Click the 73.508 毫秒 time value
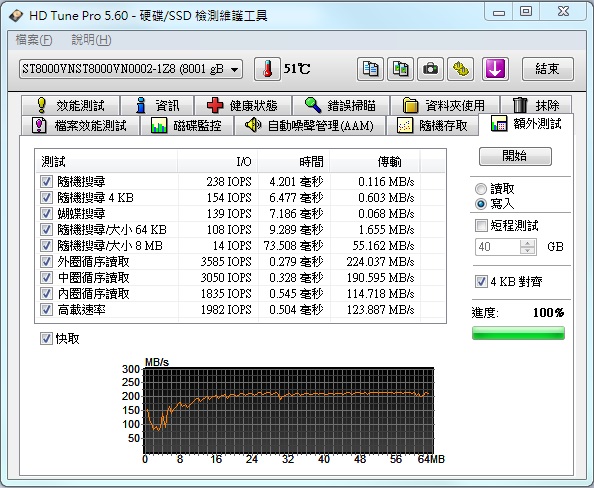This screenshot has width=594, height=488. (x=293, y=246)
